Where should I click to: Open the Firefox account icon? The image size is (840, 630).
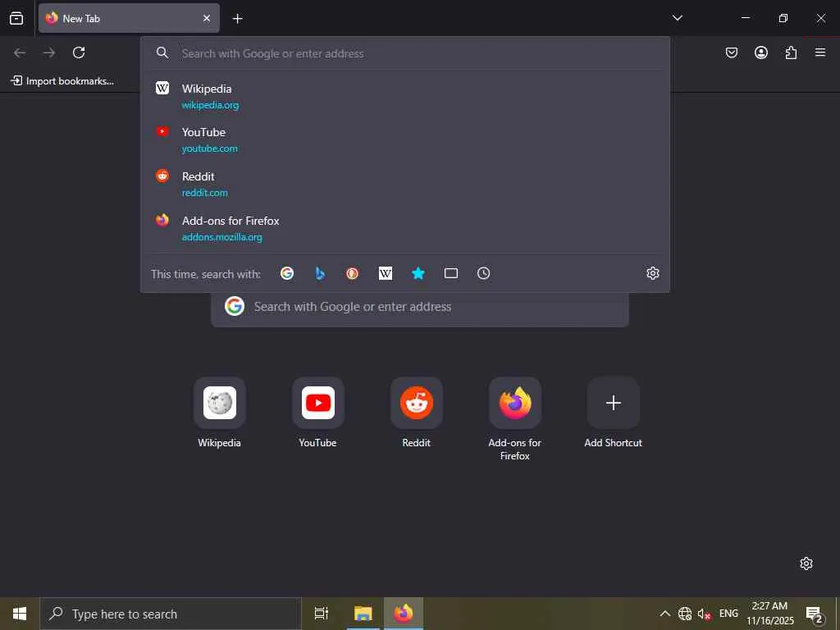point(760,52)
